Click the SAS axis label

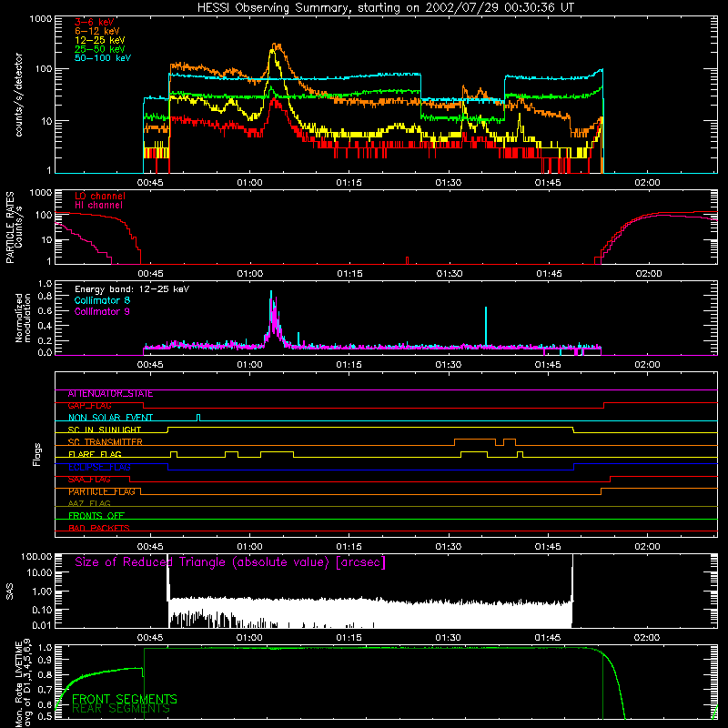pyautogui.click(x=9, y=591)
